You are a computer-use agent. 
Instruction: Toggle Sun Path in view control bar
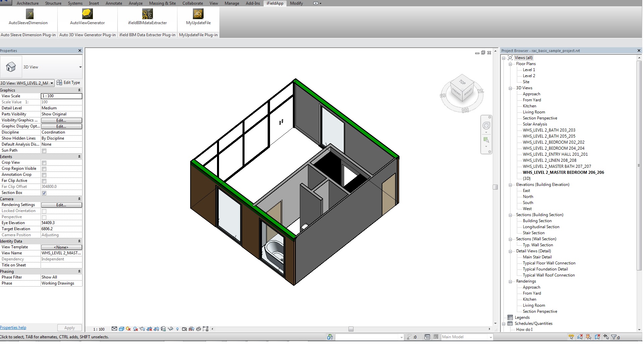pos(128,329)
